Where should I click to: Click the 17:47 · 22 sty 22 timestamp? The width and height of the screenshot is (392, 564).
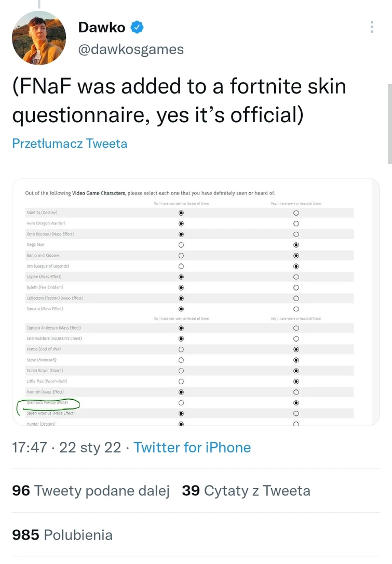pos(66,448)
